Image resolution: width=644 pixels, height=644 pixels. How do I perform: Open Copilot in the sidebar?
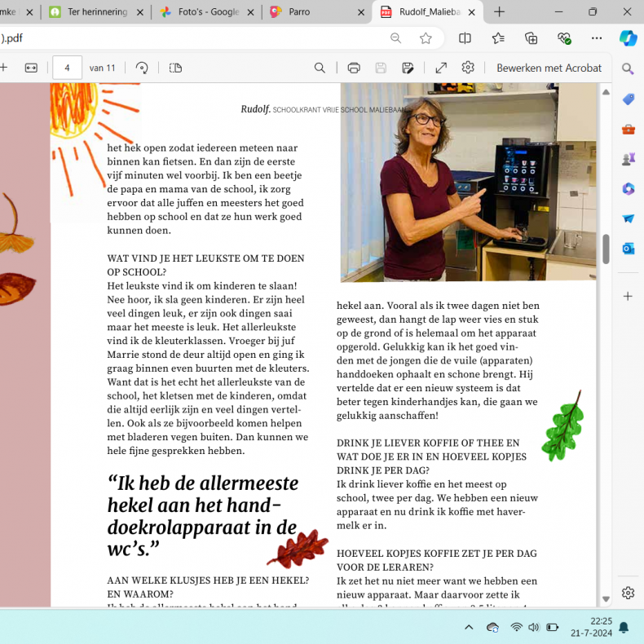pyautogui.click(x=628, y=38)
